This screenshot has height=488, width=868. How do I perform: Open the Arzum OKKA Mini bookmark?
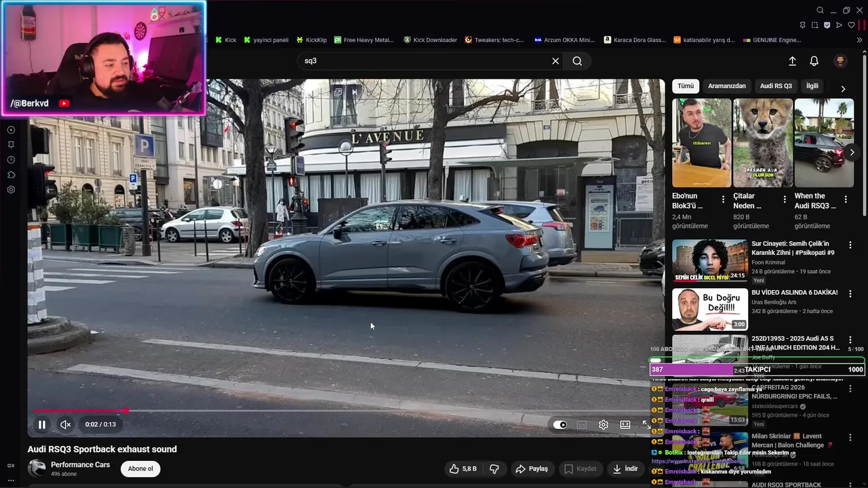pos(564,40)
